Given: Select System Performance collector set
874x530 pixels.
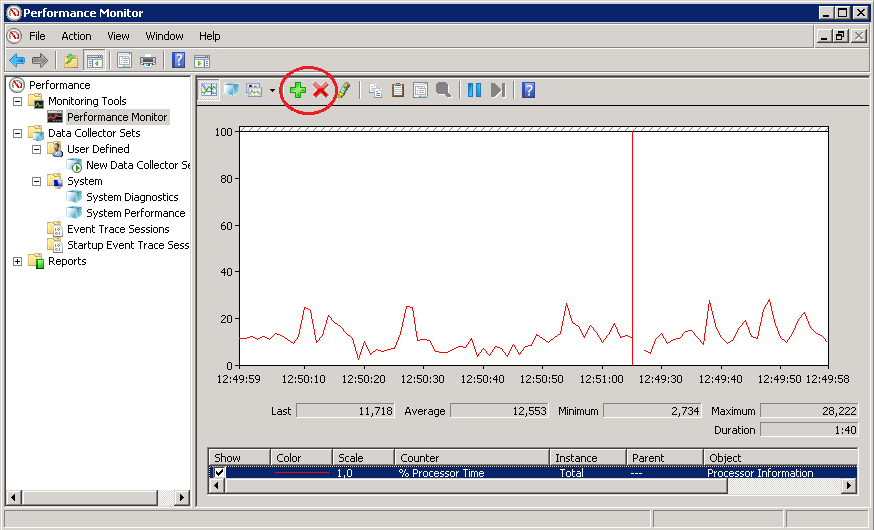Looking at the screenshot, I should (135, 213).
